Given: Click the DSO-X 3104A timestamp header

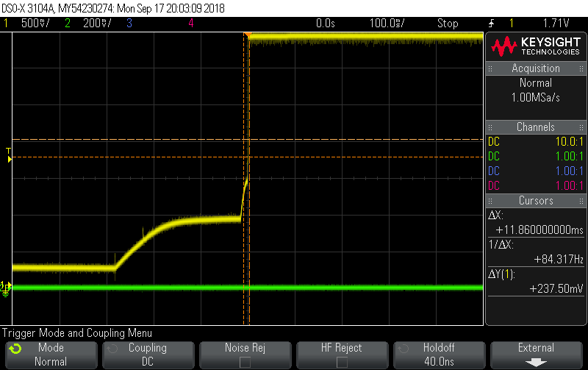Looking at the screenshot, I should pos(113,8).
